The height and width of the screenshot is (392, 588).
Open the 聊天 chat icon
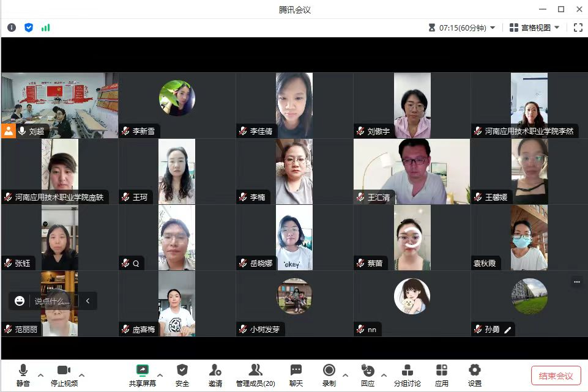pyautogui.click(x=296, y=374)
